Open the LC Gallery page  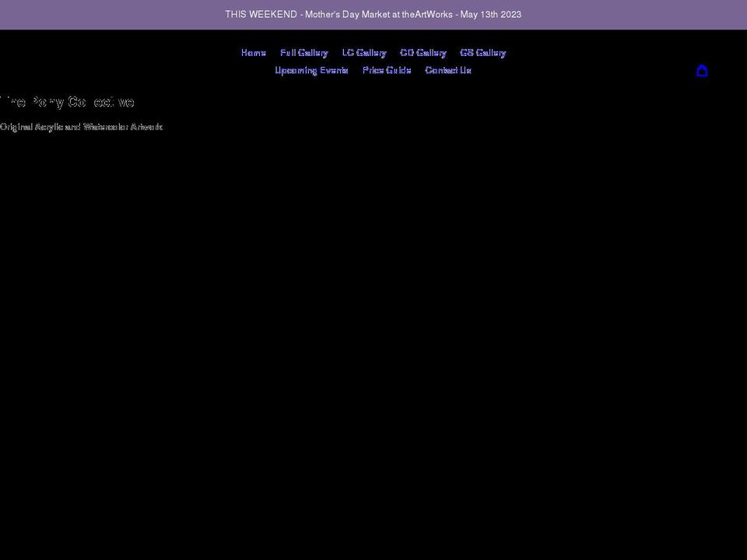point(364,53)
